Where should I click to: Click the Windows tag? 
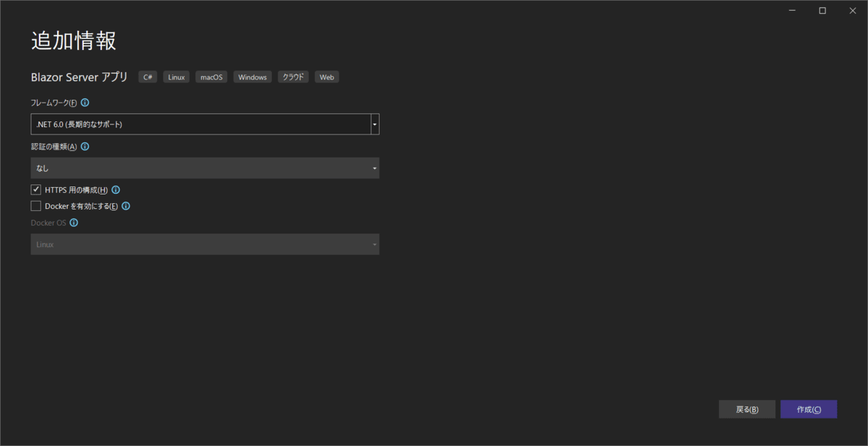(x=252, y=77)
